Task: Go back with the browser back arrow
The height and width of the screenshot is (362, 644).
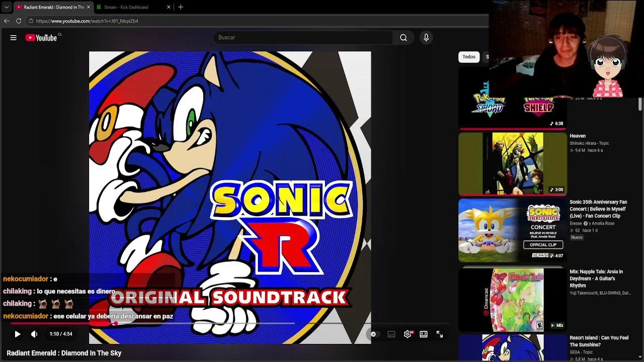Action: 7,21
